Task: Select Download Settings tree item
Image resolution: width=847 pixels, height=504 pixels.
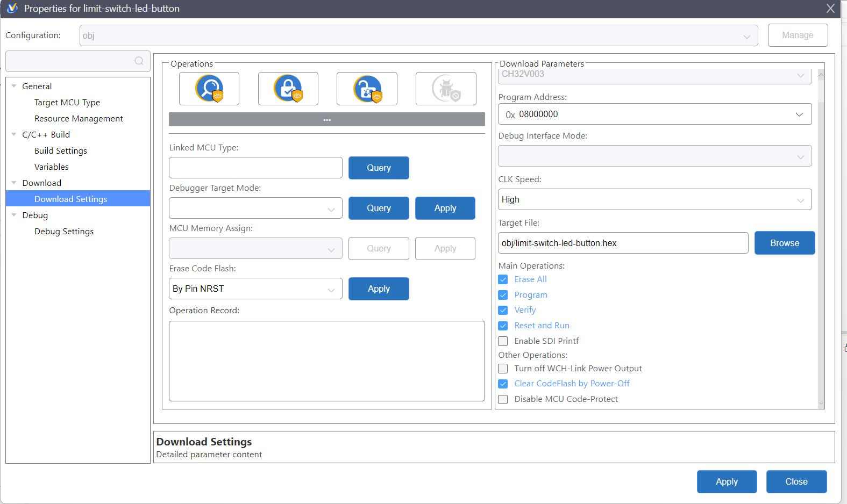Action: point(78,199)
